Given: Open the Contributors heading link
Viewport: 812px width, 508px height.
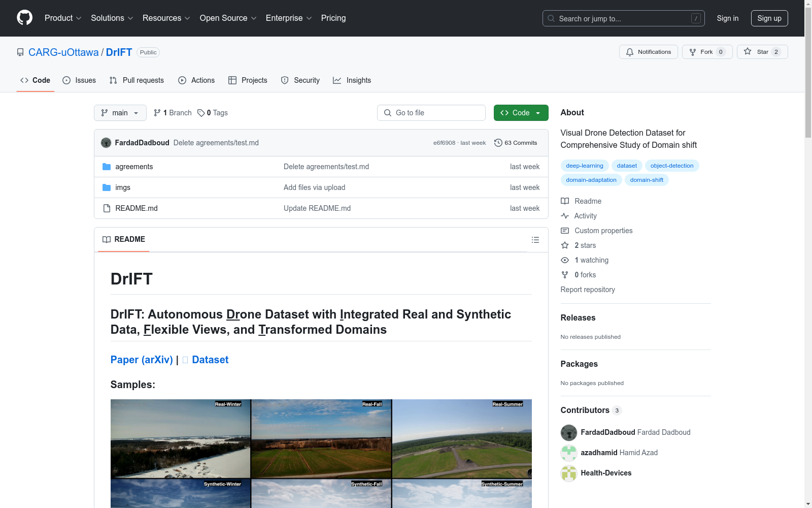Looking at the screenshot, I should [591, 410].
